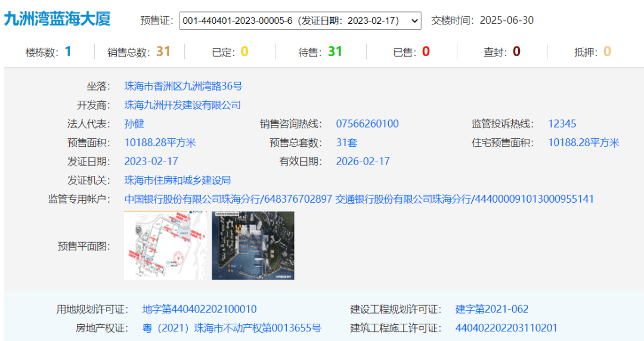Click the 建筑工程施工许可证 label
644x341 pixels.
tap(396, 328)
